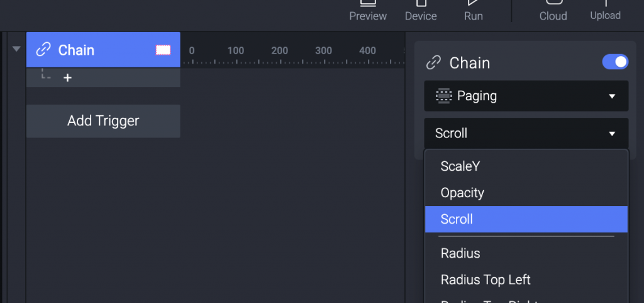The width and height of the screenshot is (644, 303).
Task: Toggle the Chain enable switch off
Action: (x=615, y=62)
